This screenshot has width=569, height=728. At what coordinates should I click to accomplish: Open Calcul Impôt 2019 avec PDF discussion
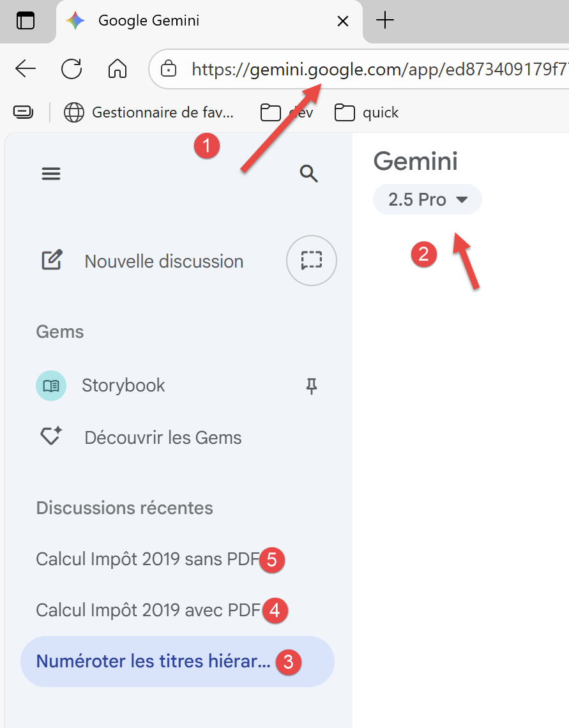pyautogui.click(x=148, y=610)
